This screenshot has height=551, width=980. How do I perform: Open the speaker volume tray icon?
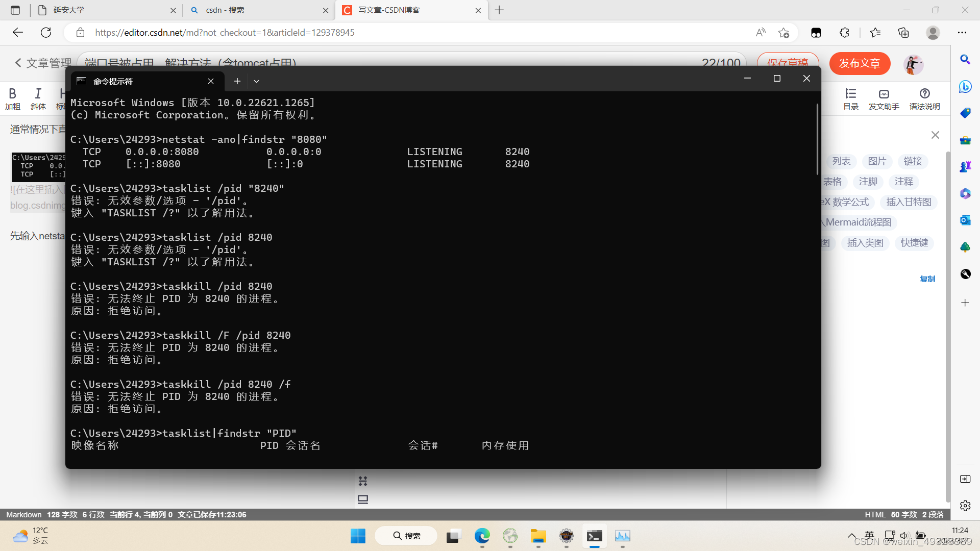pos(904,536)
